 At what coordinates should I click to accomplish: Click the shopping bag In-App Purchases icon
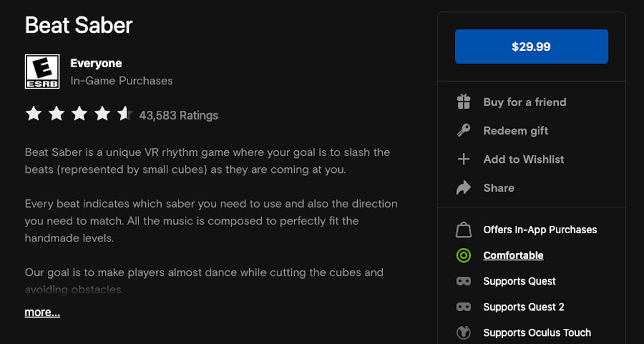(x=464, y=230)
